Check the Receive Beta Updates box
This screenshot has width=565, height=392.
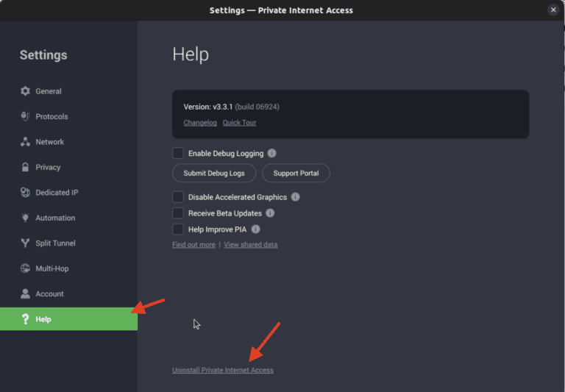(x=178, y=213)
